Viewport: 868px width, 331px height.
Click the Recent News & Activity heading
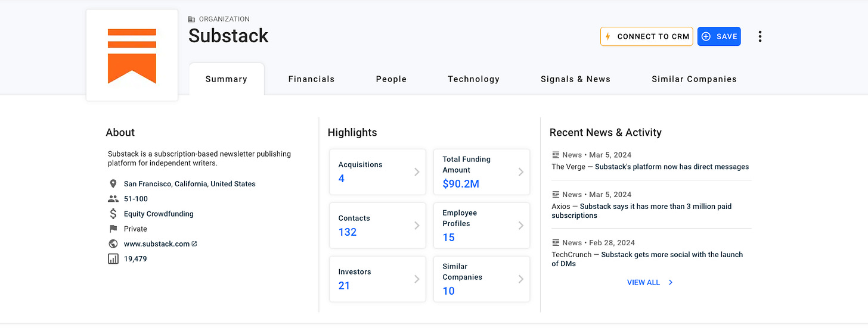click(606, 132)
